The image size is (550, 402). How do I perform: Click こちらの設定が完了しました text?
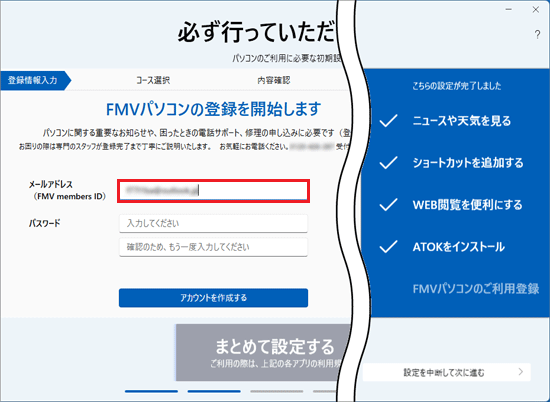[x=457, y=86]
